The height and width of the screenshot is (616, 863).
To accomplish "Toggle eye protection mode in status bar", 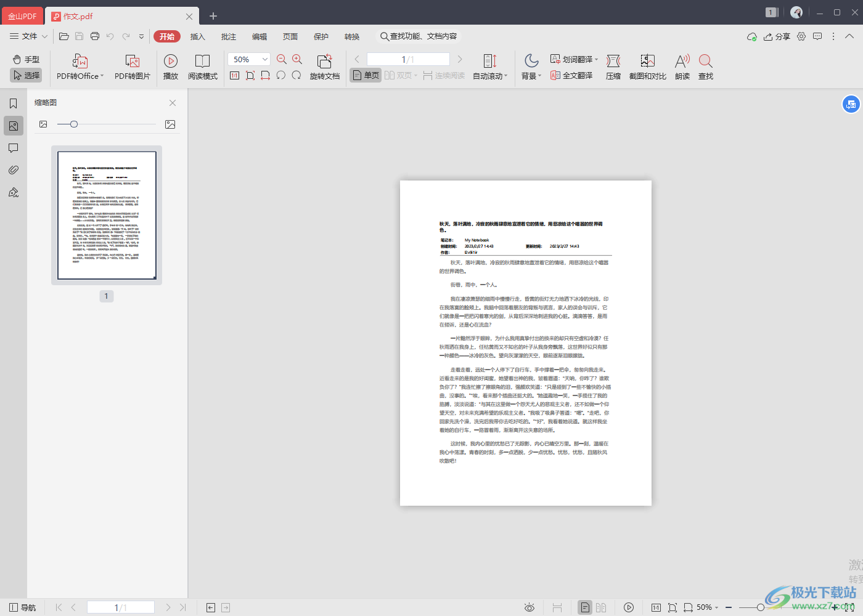I will click(530, 607).
